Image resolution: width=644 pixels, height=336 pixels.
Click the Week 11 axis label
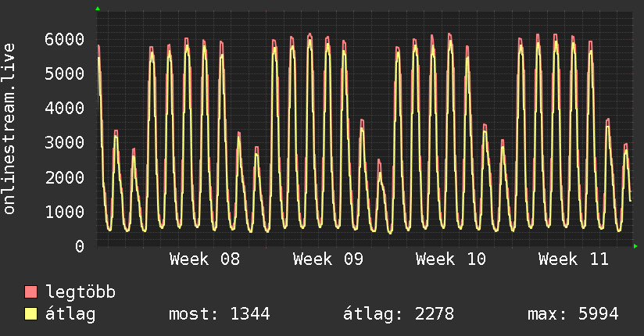tap(574, 259)
